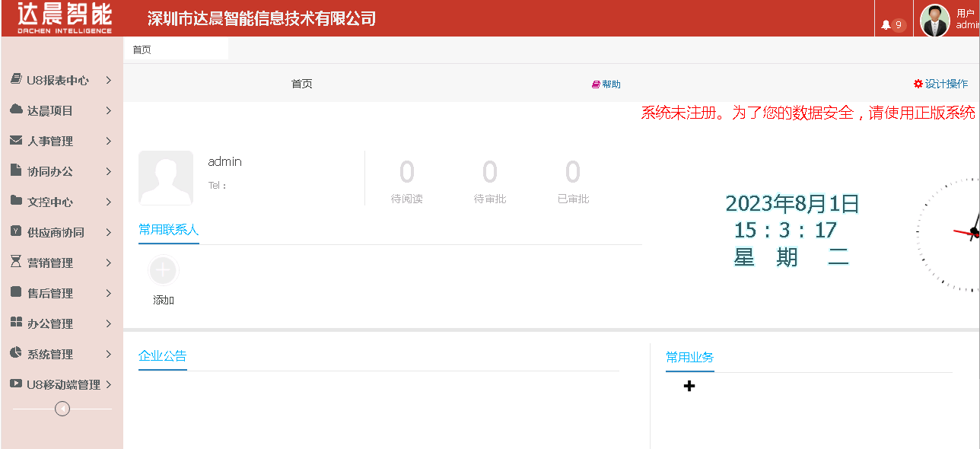Click the 办公管理 grid icon
This screenshot has height=449, width=980.
point(16,323)
